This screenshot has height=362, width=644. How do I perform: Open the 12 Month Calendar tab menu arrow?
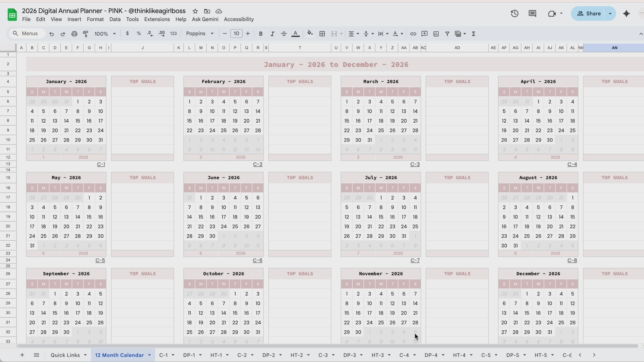(149, 355)
